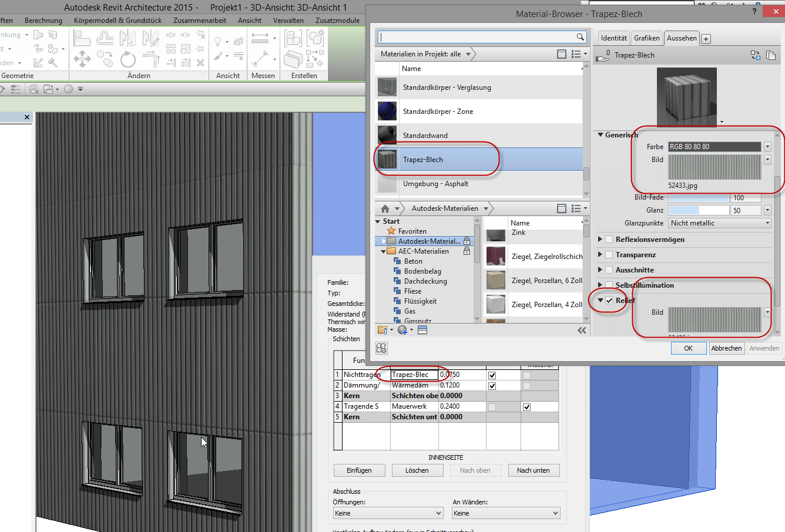The height and width of the screenshot is (532, 785).
Task: Open the Farbe RGB dropdown arrow
Action: (x=767, y=147)
